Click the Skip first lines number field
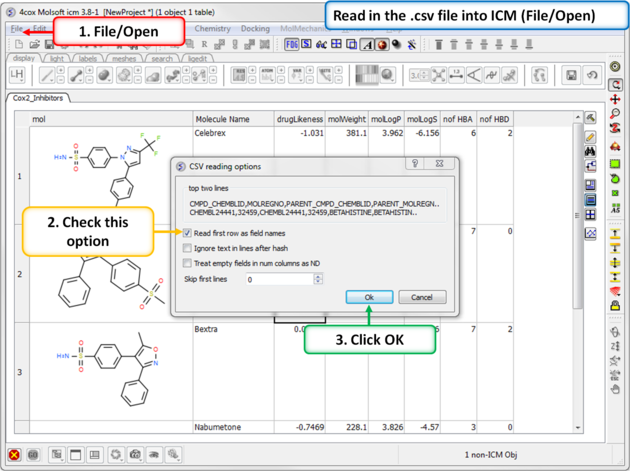 pos(278,279)
